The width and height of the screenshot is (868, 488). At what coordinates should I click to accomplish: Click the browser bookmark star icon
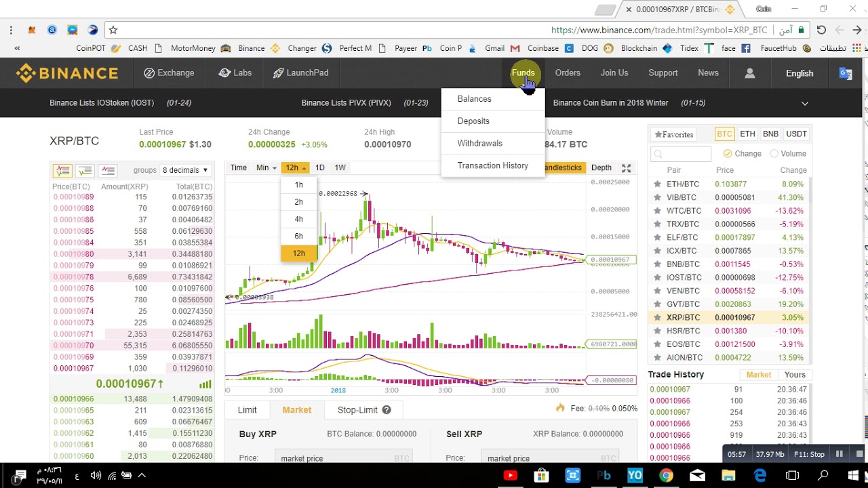(x=113, y=30)
